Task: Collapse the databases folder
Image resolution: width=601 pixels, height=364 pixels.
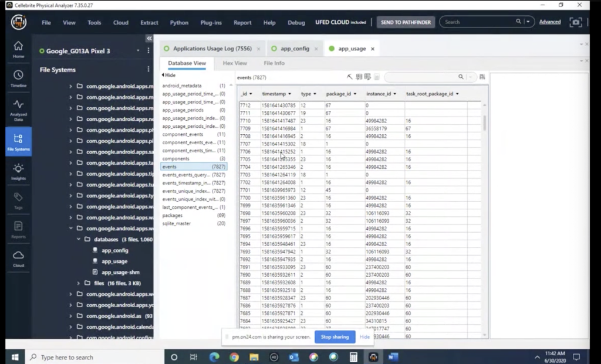Action: [79, 239]
